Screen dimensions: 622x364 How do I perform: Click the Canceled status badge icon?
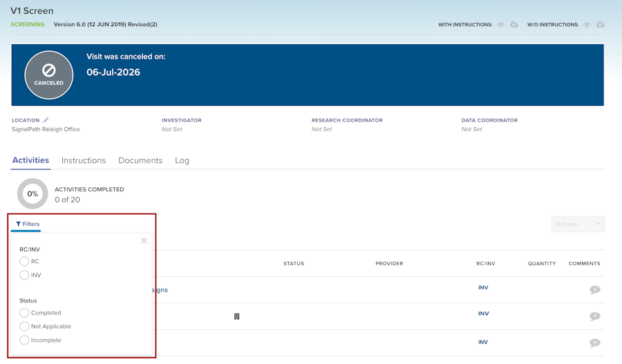pos(49,75)
